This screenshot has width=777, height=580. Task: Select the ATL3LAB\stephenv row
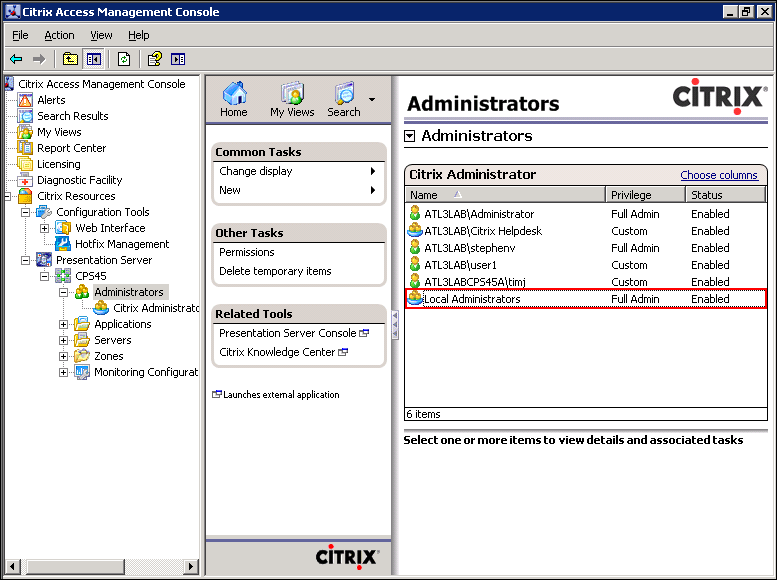click(x=586, y=248)
